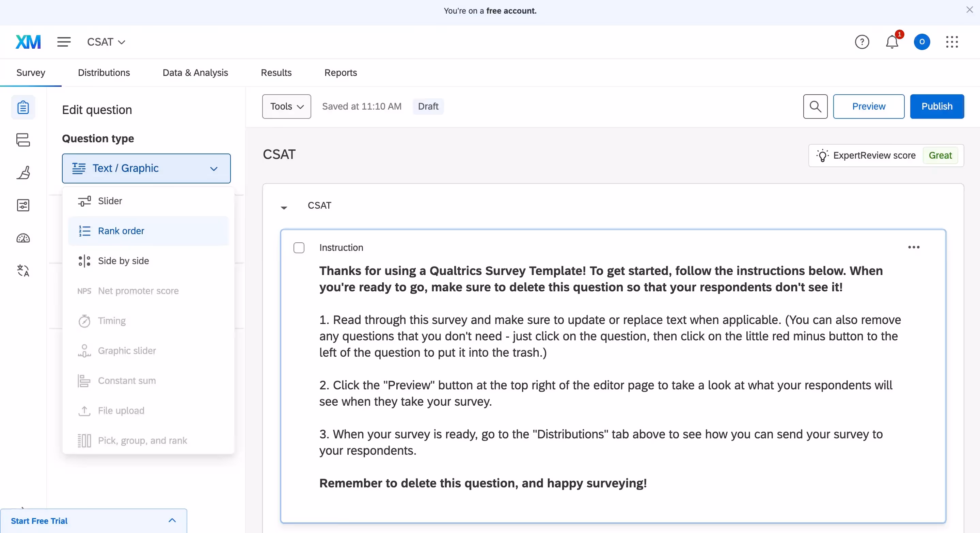
Task: Click the Draft status badge
Action: coord(428,107)
